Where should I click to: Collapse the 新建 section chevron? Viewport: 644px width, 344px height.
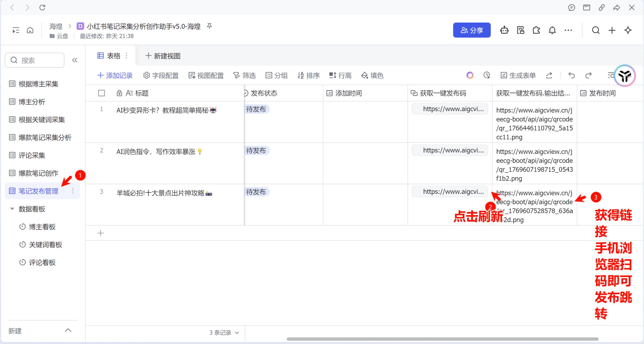click(68, 330)
